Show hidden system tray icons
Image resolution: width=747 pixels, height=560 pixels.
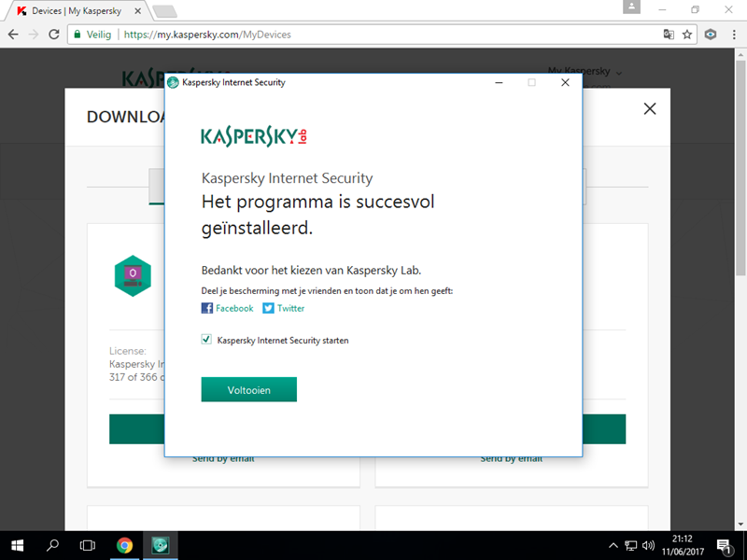[613, 545]
